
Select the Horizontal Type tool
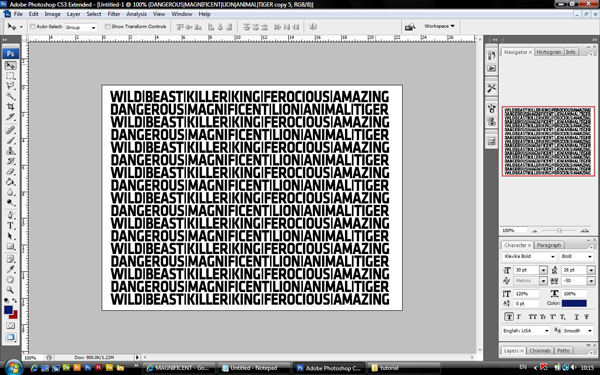pos(10,226)
